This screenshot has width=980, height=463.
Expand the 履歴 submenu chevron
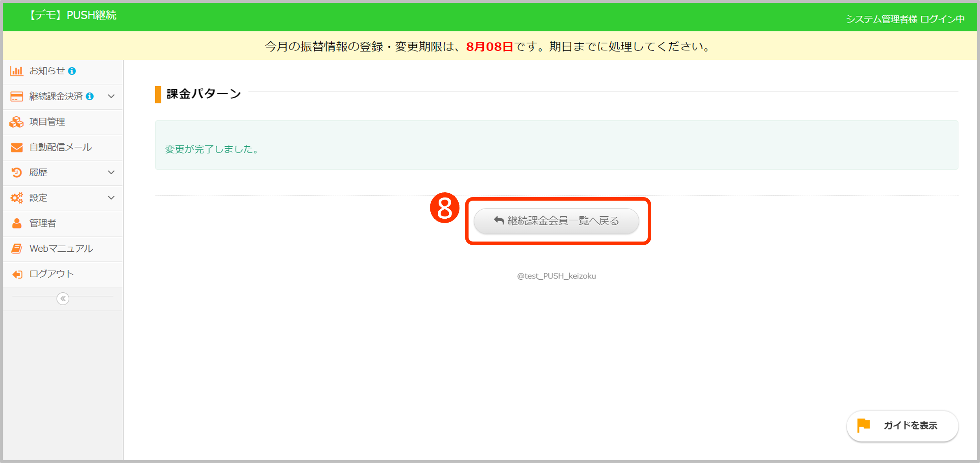coord(111,173)
